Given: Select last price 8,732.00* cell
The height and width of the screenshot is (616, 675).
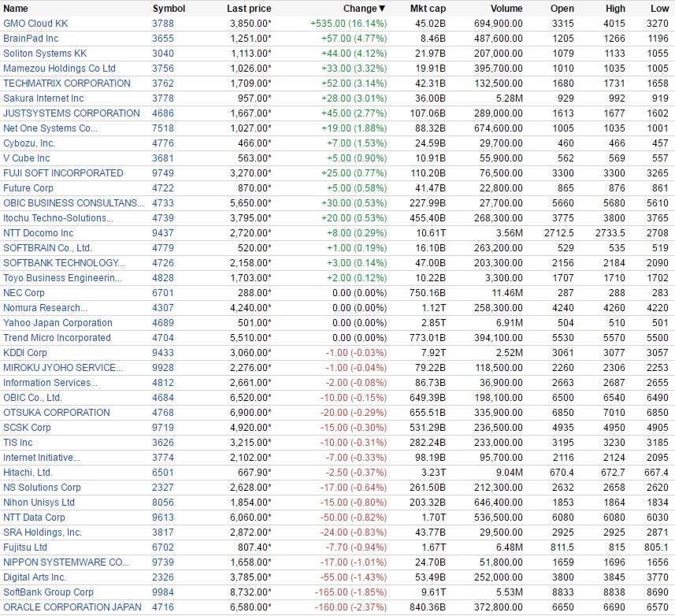Looking at the screenshot, I should pyautogui.click(x=251, y=592).
